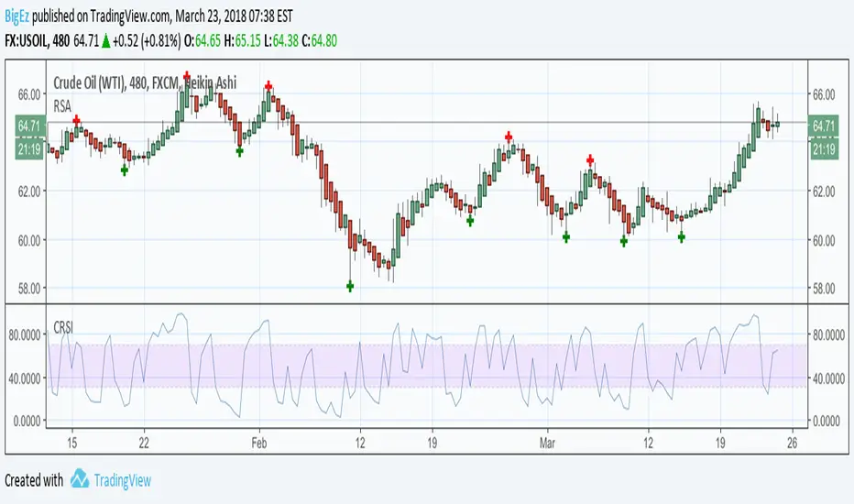The width and height of the screenshot is (854, 504).
Task: Click the 'Created with' footer text
Action: click(34, 480)
